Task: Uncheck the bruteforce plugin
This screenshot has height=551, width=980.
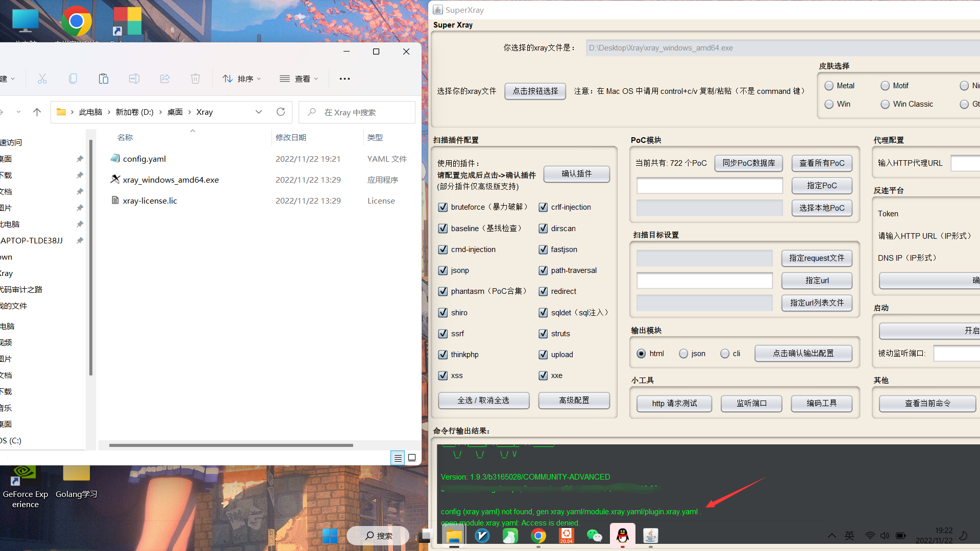Action: click(443, 207)
